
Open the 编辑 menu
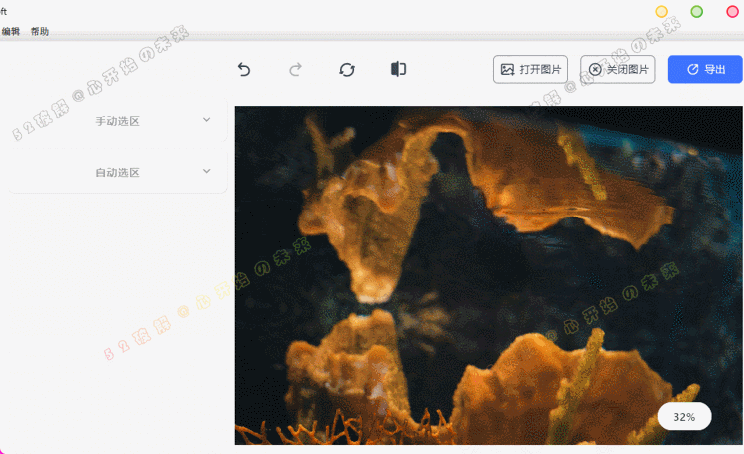pyautogui.click(x=10, y=32)
